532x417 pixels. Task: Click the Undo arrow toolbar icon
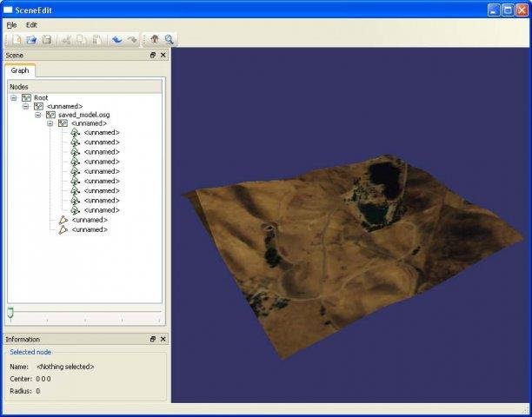116,39
